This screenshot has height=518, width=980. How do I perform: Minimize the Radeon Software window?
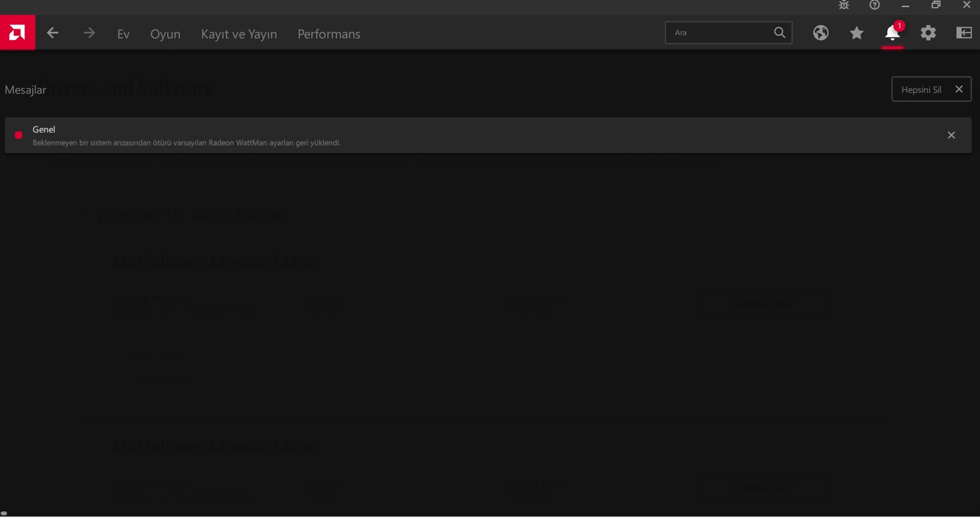coord(906,6)
